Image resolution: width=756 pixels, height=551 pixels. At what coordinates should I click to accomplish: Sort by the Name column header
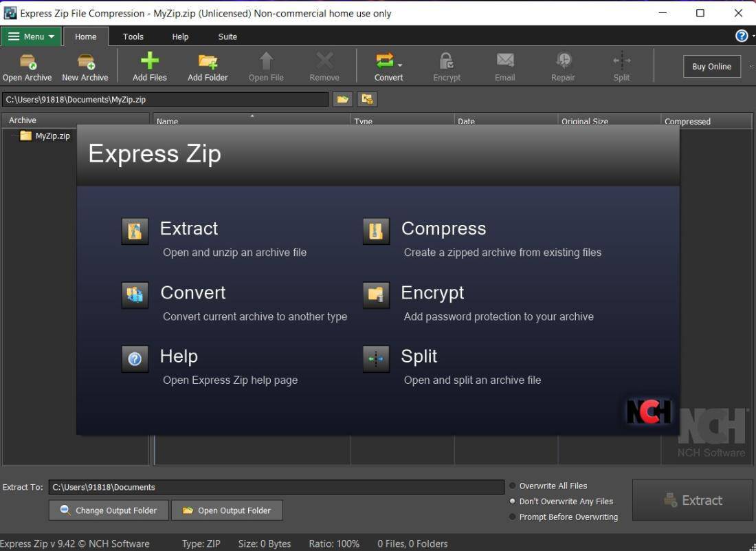(252, 120)
